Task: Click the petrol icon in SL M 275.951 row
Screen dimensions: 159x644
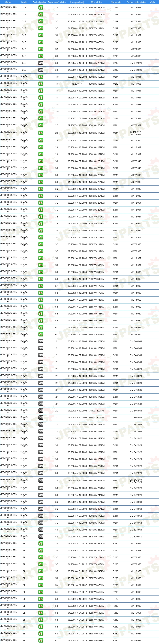Action: [x=41, y=613]
